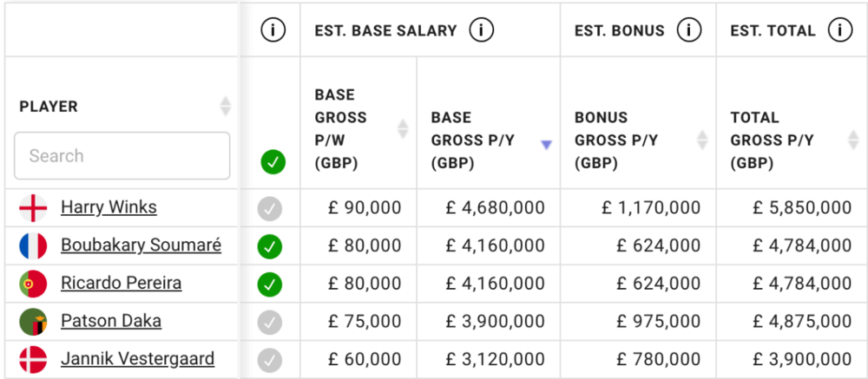This screenshot has height=379, width=868.
Task: Click the England flag beside Harry Winks
Action: pos(33,208)
